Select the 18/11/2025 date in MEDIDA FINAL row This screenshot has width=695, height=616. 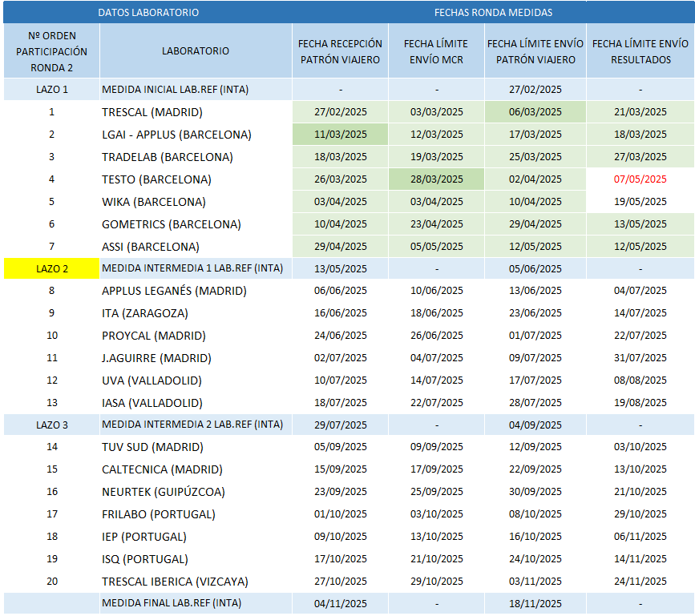pyautogui.click(x=535, y=604)
